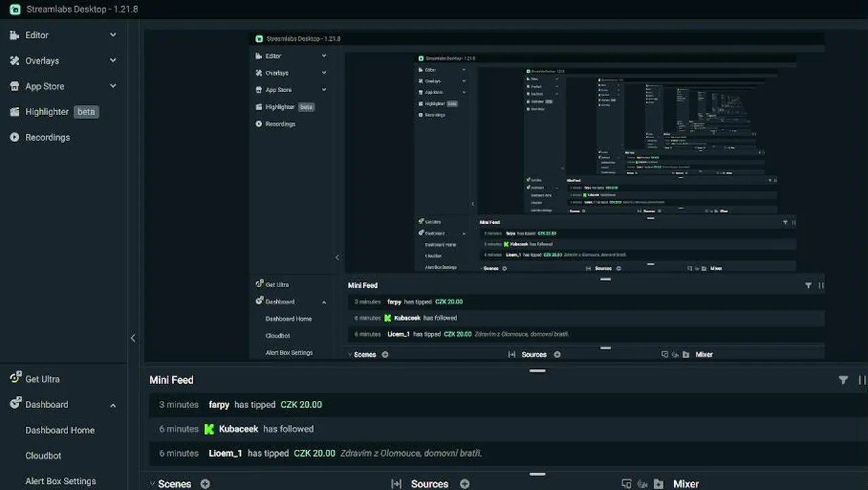
Task: Click the first icon left of Mixer, bottom bar
Action: [x=627, y=484]
